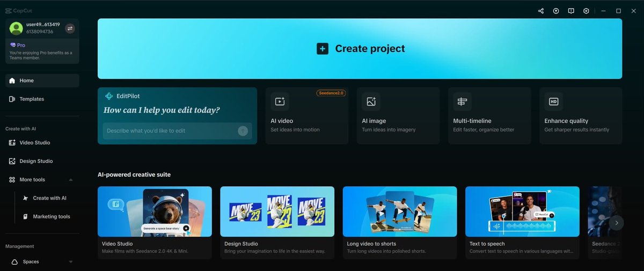644x271 pixels.
Task: Open the feedback message icon
Action: (x=571, y=11)
